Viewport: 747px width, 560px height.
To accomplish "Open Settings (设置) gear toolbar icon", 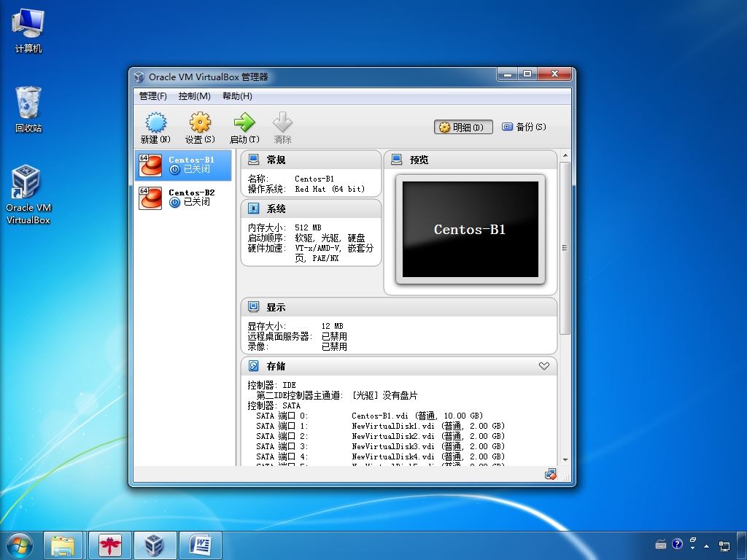I will [x=200, y=122].
